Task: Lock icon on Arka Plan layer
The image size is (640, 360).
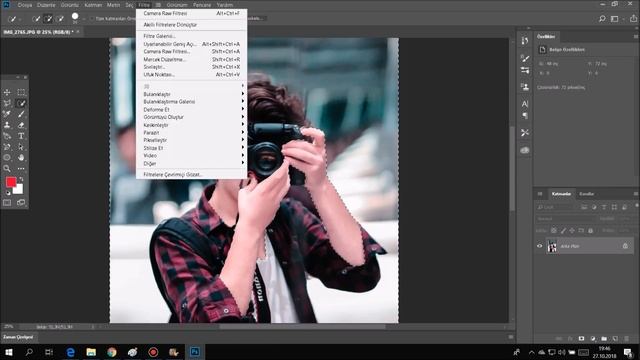Action: [x=625, y=246]
